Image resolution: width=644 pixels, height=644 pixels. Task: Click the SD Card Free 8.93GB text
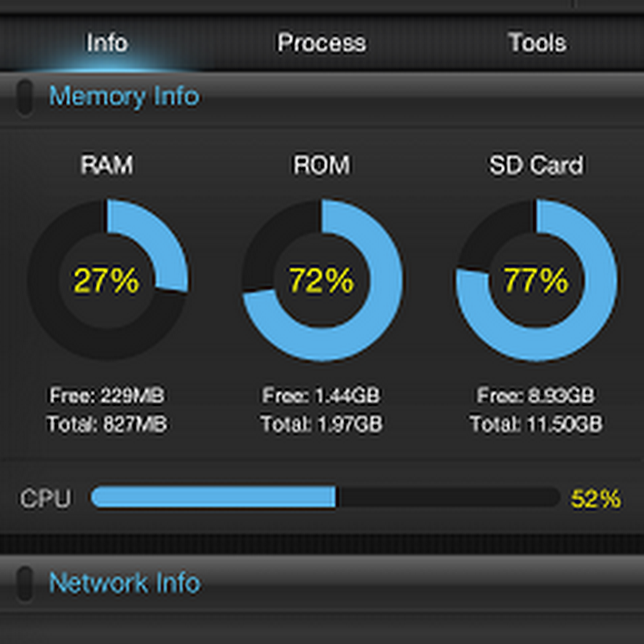pyautogui.click(x=536, y=395)
